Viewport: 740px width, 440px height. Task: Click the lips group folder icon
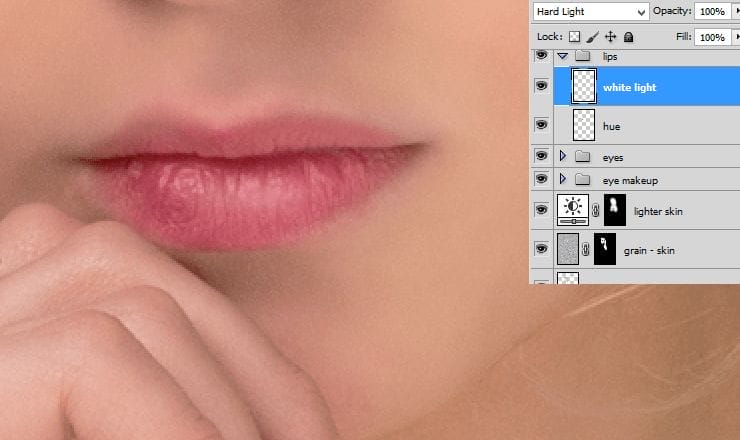click(581, 57)
